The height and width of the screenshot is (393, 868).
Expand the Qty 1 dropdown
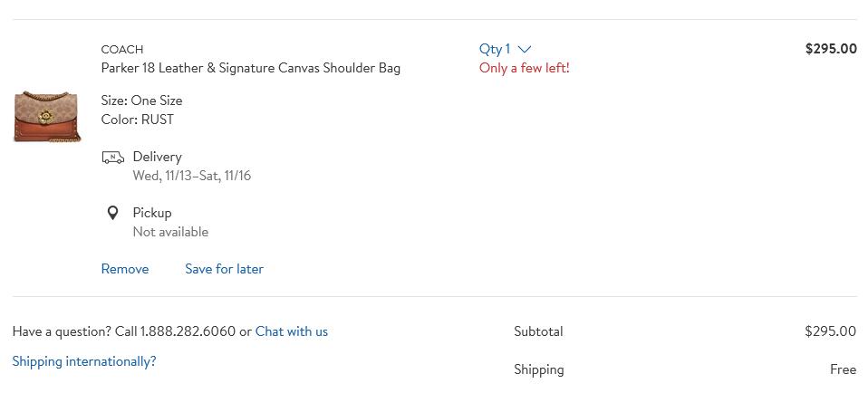tap(505, 49)
